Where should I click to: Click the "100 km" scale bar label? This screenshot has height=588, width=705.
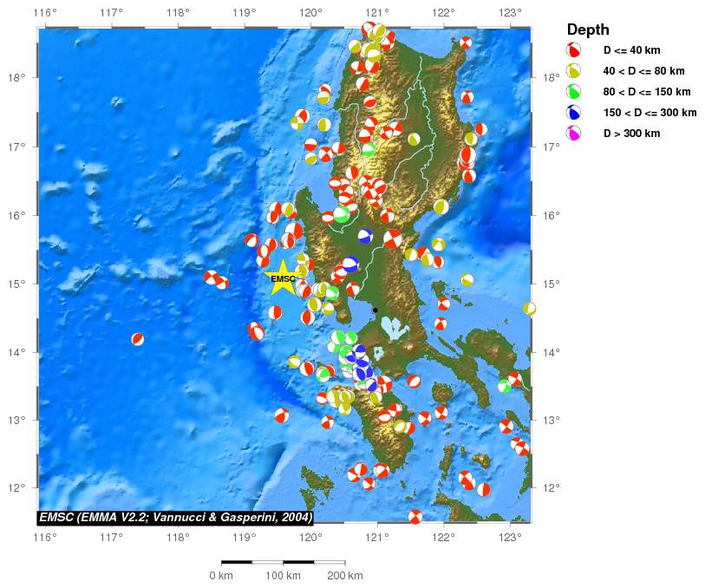click(283, 576)
